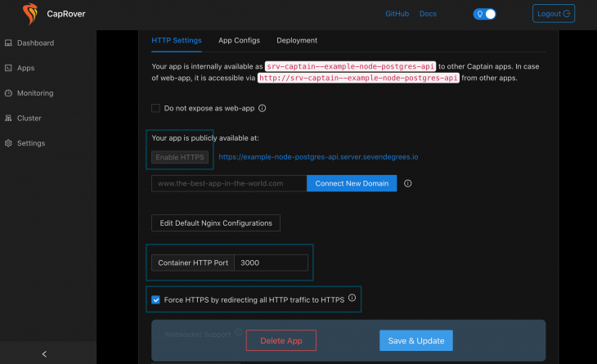This screenshot has height=364, width=597.
Task: Click the http://srv-captain internal URL code
Action: coord(358,78)
